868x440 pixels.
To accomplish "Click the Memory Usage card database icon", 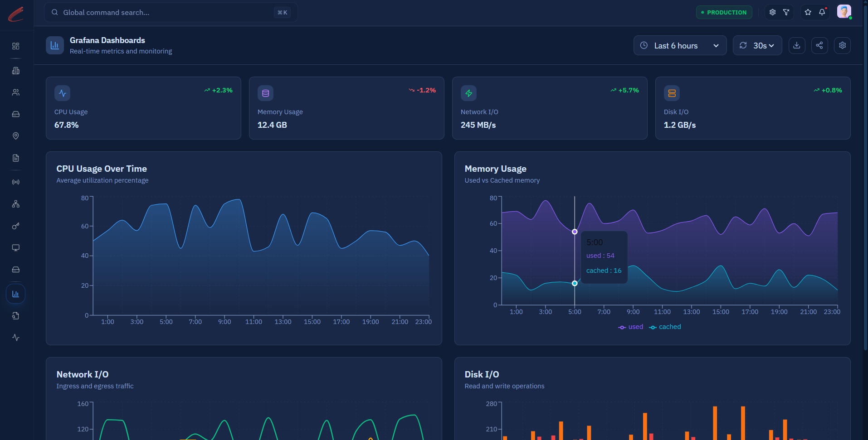I will tap(266, 93).
